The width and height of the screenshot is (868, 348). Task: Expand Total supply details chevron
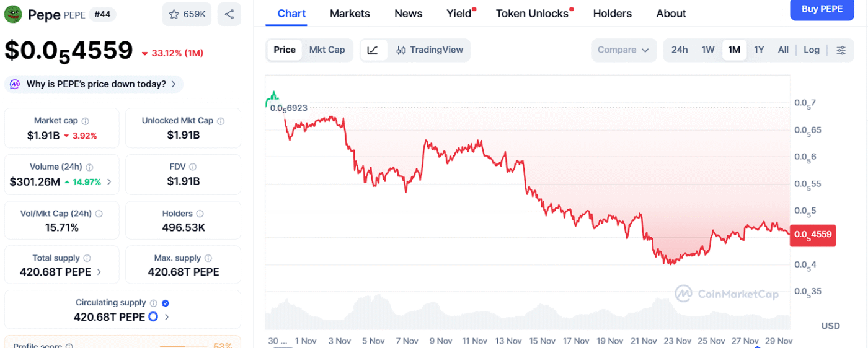tap(99, 272)
